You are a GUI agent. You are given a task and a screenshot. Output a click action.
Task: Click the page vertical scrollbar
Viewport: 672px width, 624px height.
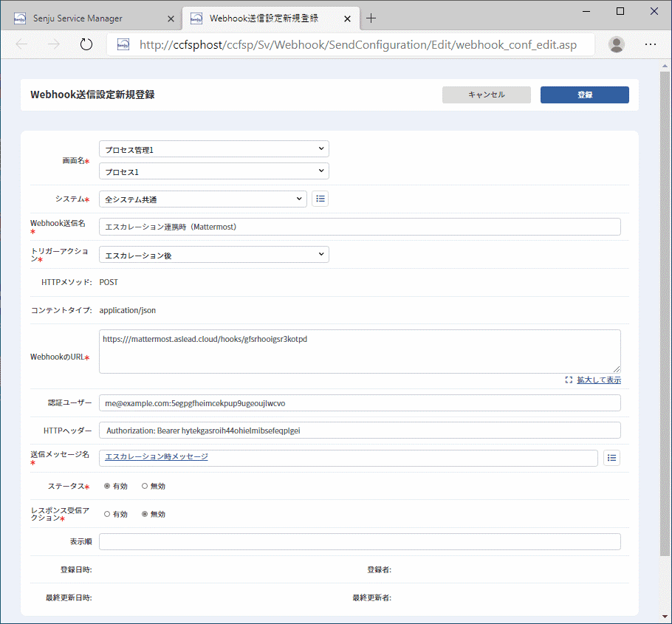pyautogui.click(x=665, y=313)
